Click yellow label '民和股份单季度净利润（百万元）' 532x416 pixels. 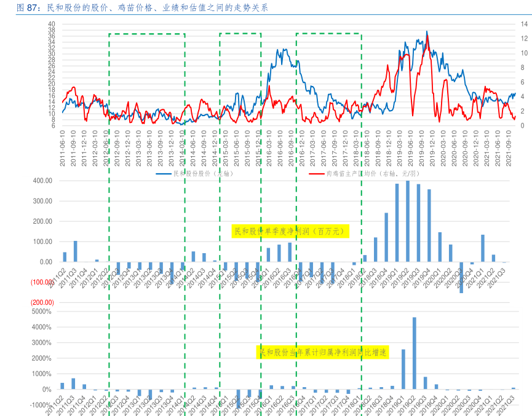[290, 231]
